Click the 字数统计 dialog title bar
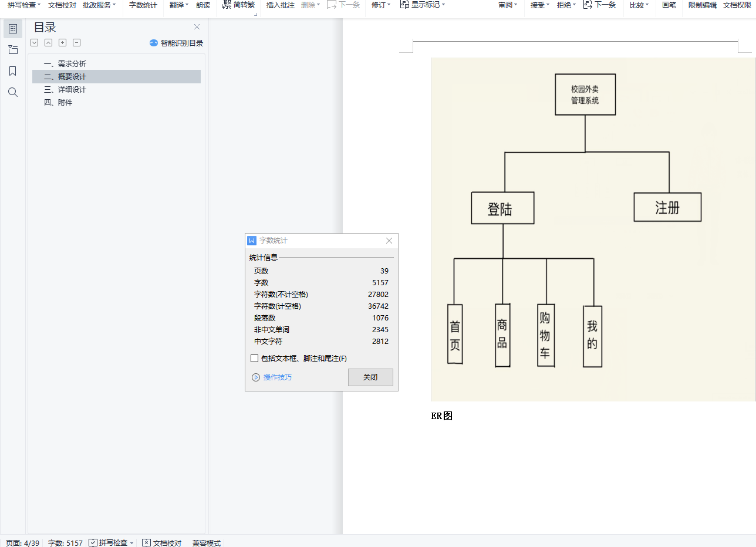756x547 pixels. (322, 241)
